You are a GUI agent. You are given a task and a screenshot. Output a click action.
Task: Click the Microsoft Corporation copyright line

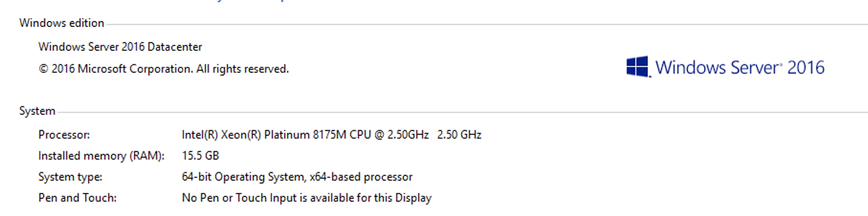click(x=164, y=69)
